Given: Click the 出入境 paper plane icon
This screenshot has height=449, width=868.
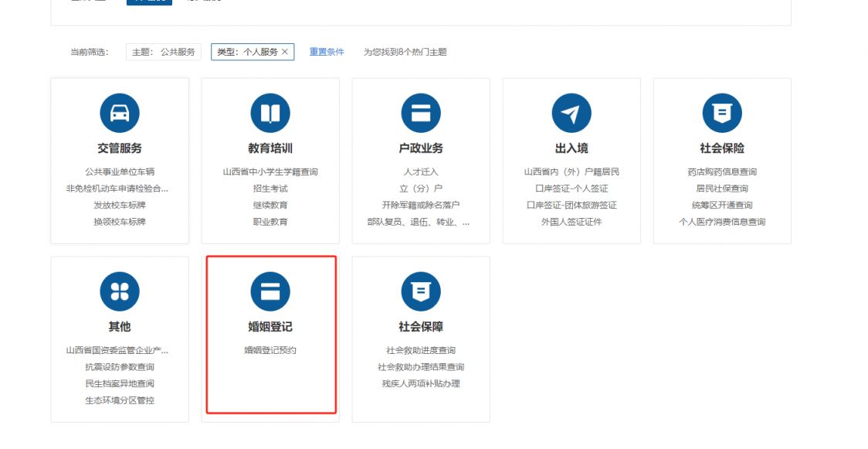Looking at the screenshot, I should (x=571, y=114).
